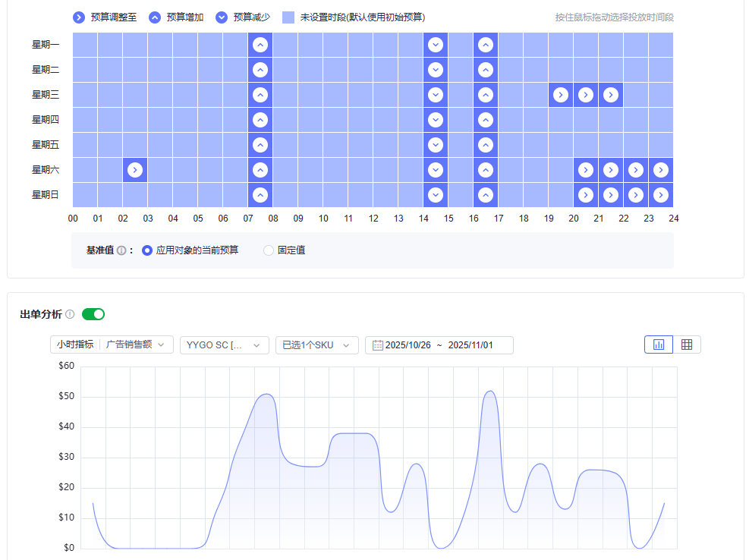
Task: Open 小时指标 广告销售额 dropdown
Action: (x=112, y=345)
